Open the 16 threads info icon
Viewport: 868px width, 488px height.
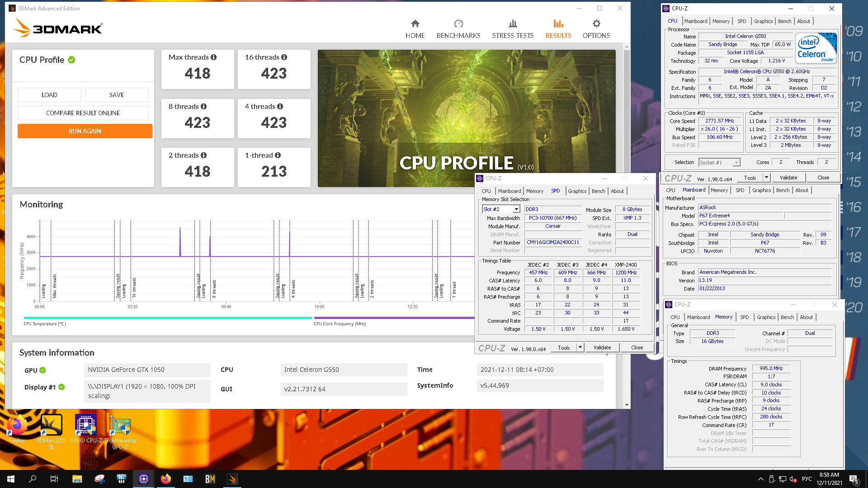284,57
